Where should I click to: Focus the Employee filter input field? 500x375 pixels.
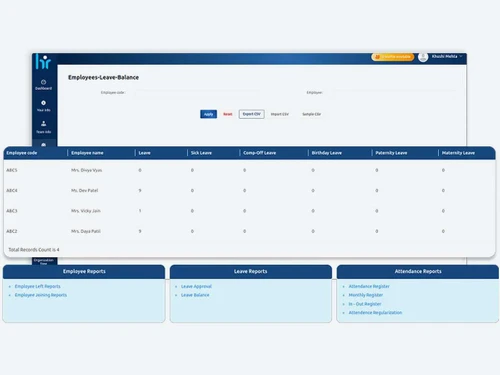click(394, 92)
